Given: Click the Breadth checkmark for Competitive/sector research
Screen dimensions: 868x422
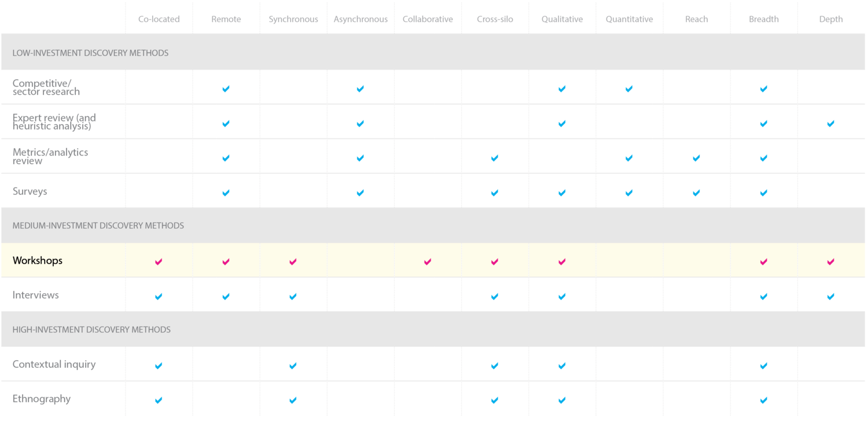Looking at the screenshot, I should click(x=763, y=88).
